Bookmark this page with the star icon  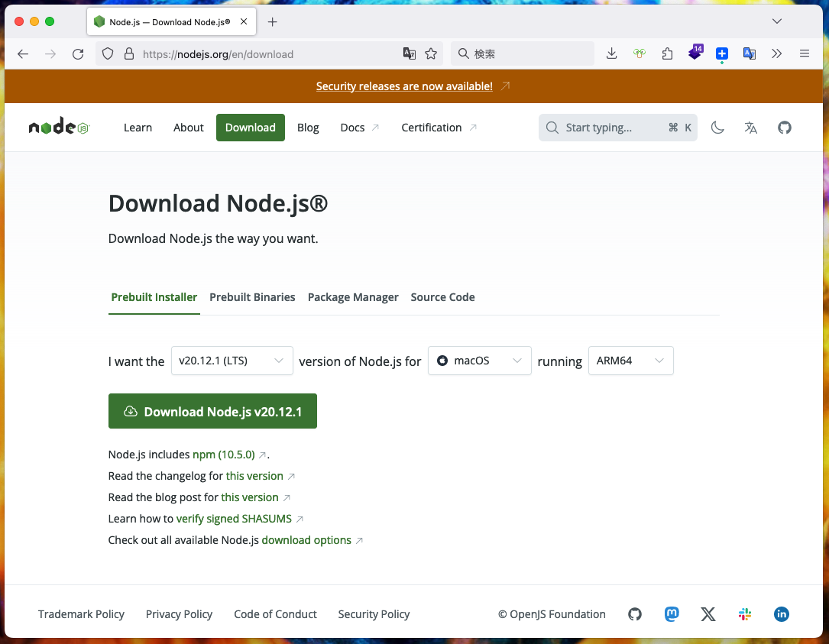pos(431,54)
